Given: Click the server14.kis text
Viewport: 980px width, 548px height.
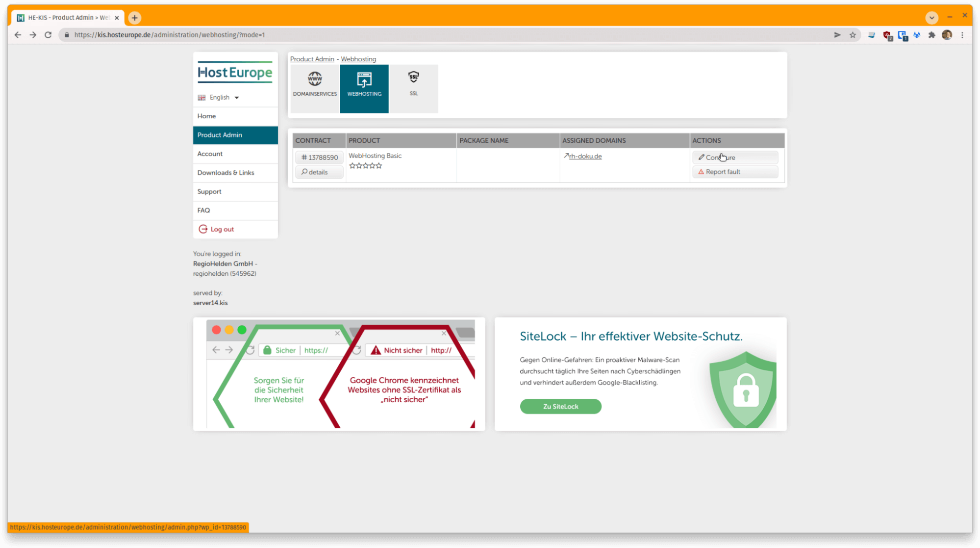Looking at the screenshot, I should point(210,303).
